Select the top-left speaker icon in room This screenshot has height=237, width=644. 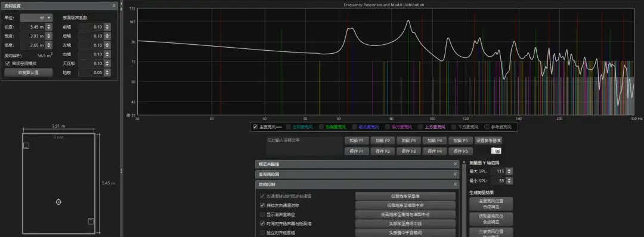coord(26,146)
